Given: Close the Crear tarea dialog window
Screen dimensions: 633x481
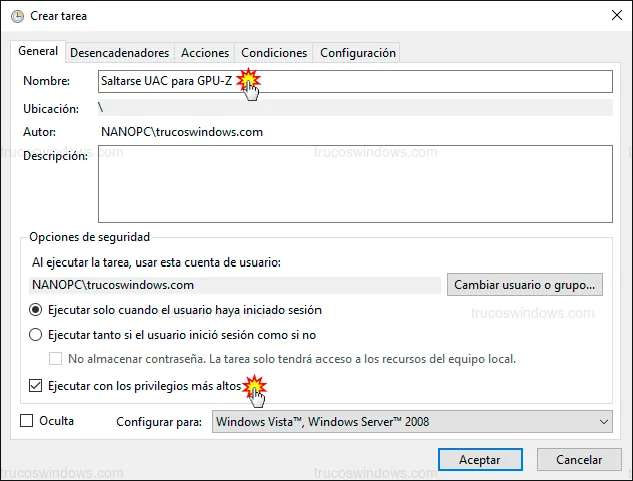Looking at the screenshot, I should coord(611,16).
